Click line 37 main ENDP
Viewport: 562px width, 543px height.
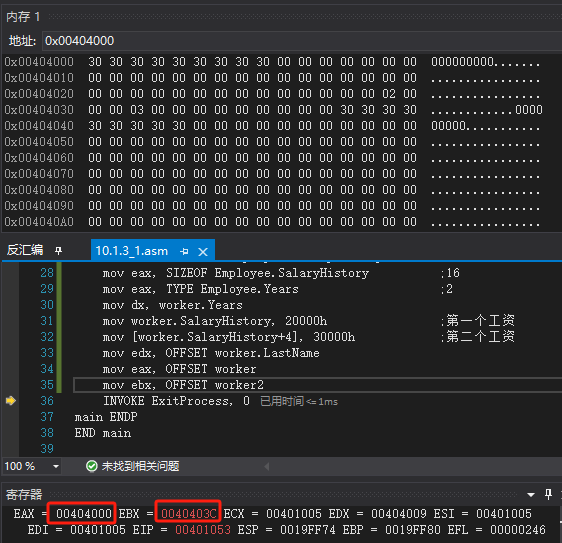tap(106, 417)
